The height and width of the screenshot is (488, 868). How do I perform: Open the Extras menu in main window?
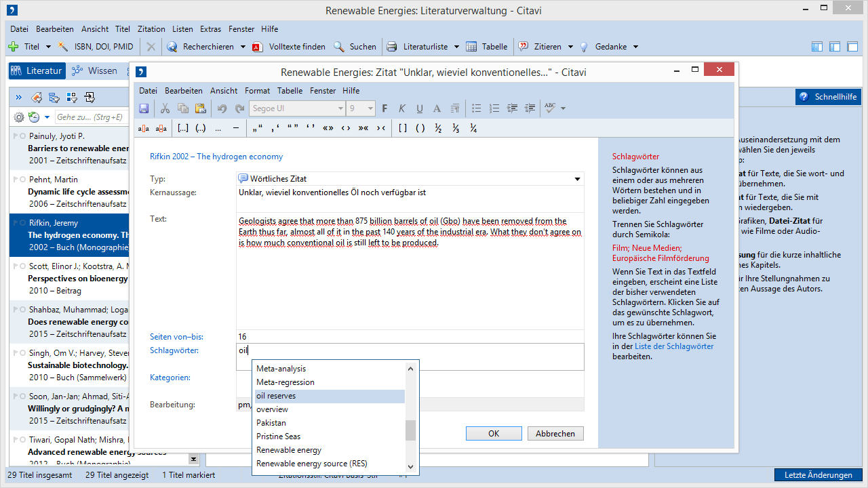tap(210, 29)
